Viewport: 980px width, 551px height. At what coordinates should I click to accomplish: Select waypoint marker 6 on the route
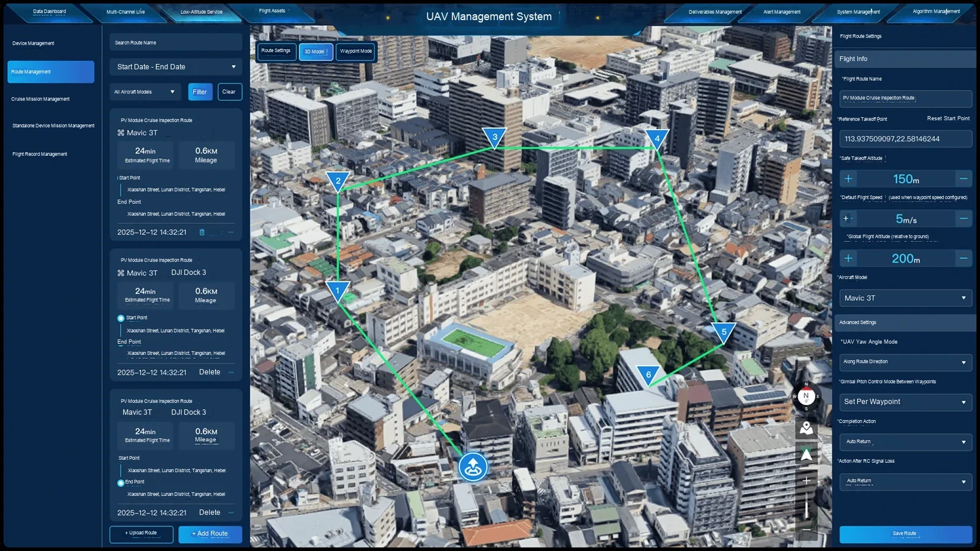coord(649,376)
